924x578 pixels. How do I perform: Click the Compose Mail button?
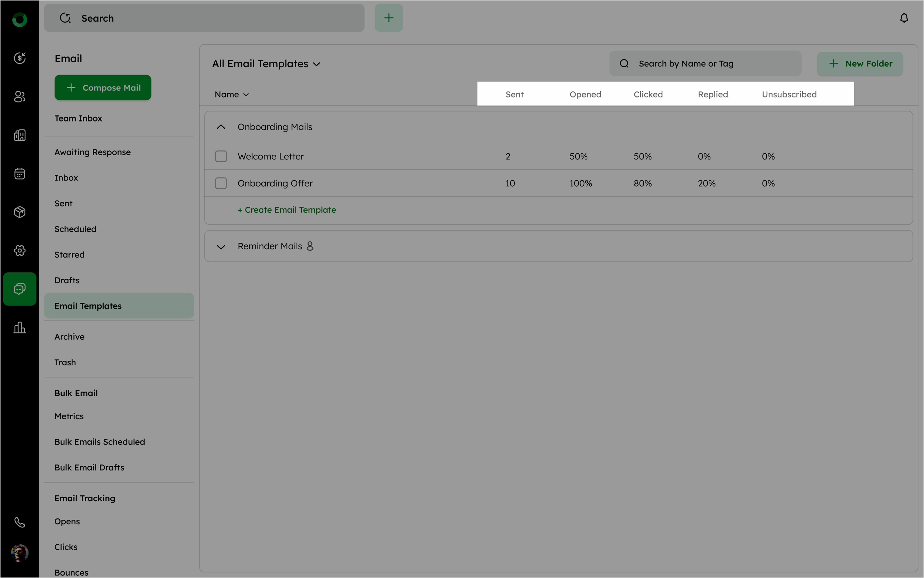pos(103,88)
